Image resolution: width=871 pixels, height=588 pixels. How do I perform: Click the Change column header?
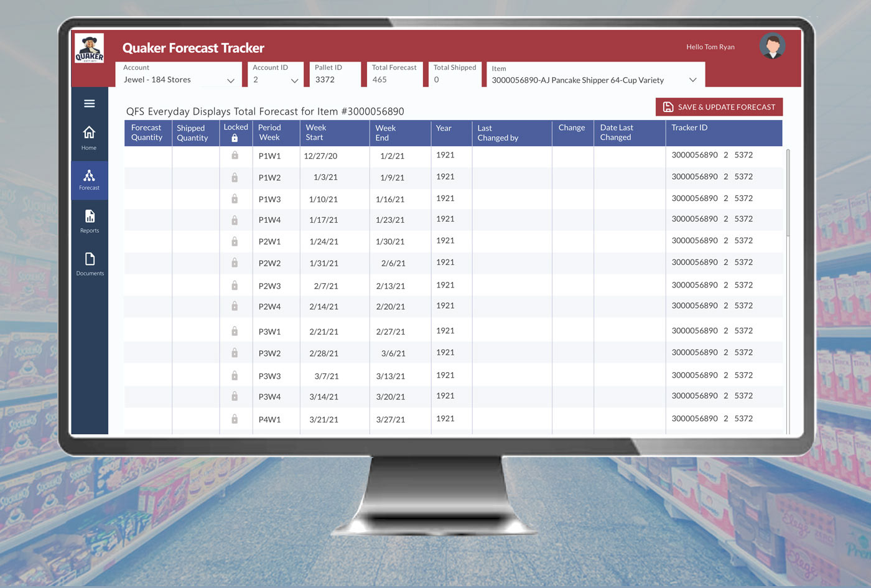(572, 133)
